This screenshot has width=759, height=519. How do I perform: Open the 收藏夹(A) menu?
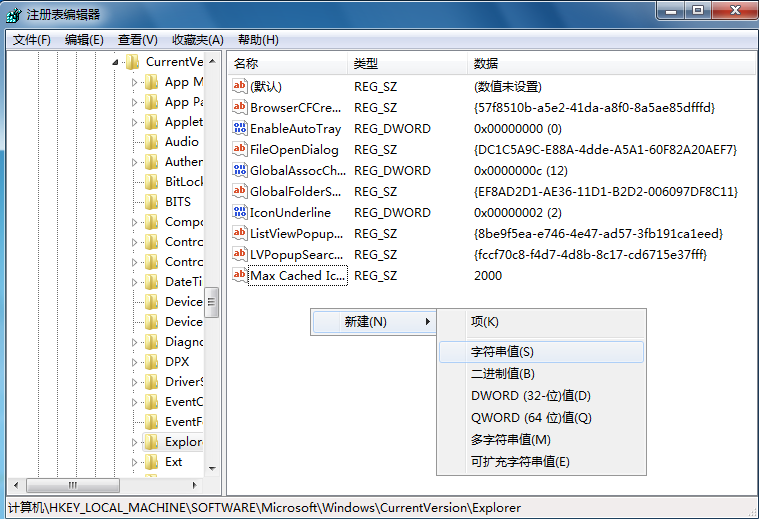(197, 40)
